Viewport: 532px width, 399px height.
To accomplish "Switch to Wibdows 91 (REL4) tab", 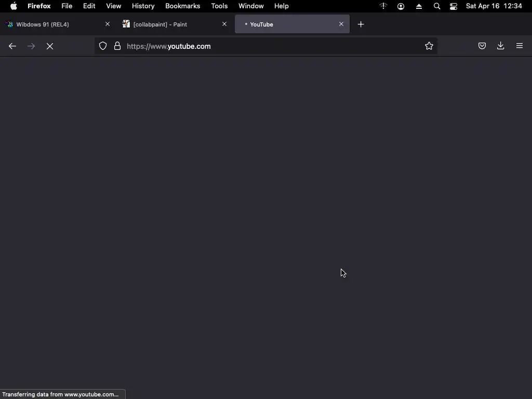I will tap(58, 24).
